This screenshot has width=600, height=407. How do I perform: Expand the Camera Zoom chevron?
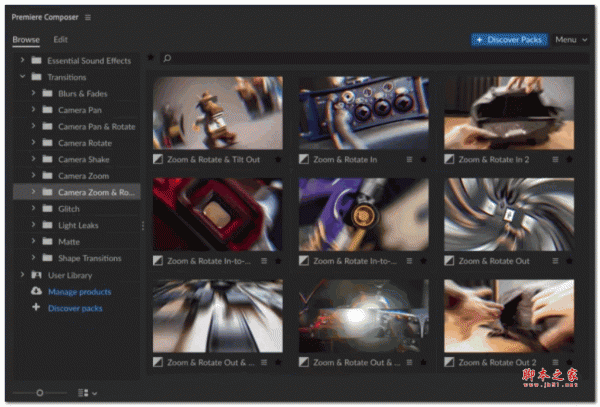(x=33, y=175)
